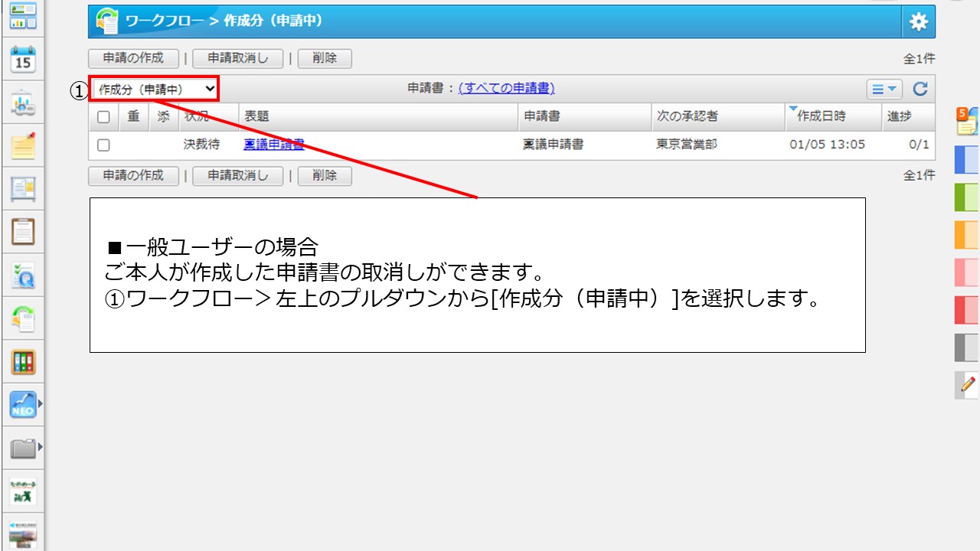Select the pencil edit icon on right edge
980x551 pixels.
coord(967,385)
